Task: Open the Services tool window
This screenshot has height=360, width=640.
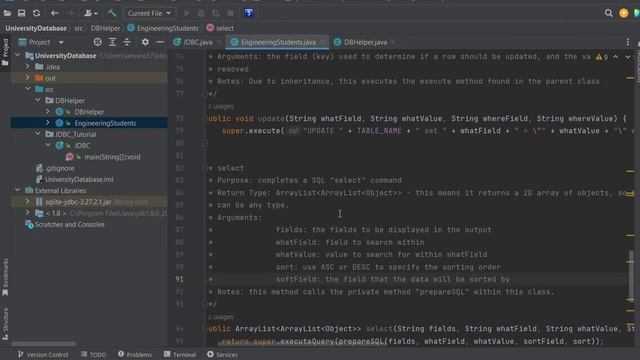Action: pyautogui.click(x=222, y=355)
